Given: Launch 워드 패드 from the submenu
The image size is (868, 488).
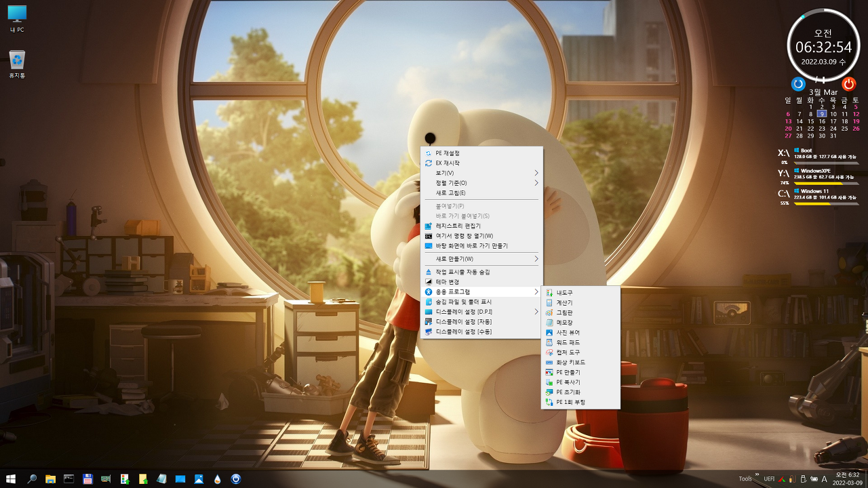Looking at the screenshot, I should 580,342.
